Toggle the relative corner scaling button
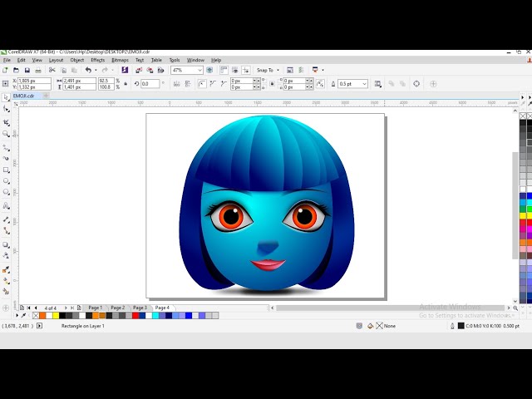532x399 pixels. pyautogui.click(x=320, y=84)
